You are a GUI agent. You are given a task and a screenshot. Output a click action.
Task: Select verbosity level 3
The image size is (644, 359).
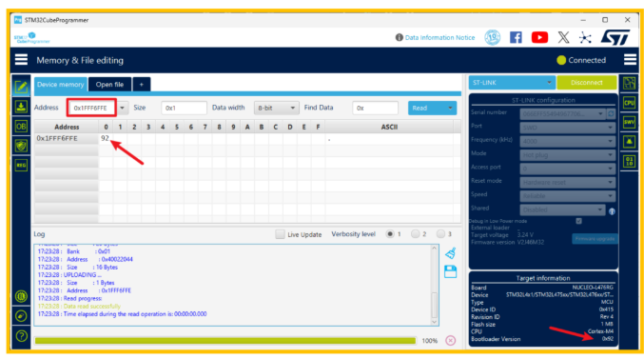[440, 234]
